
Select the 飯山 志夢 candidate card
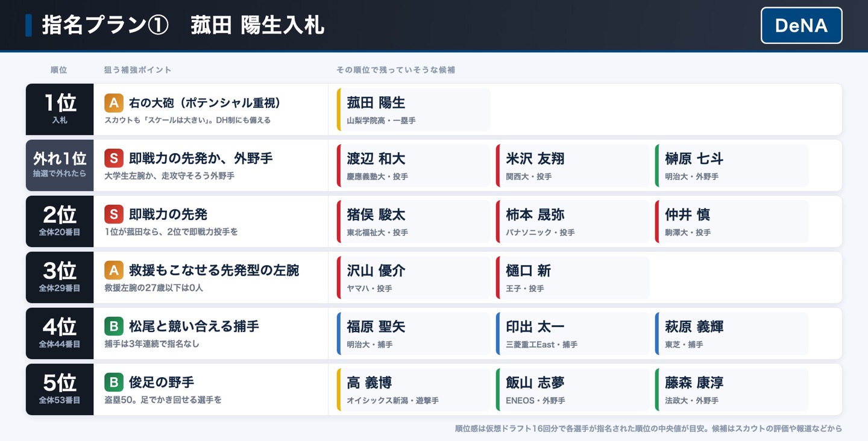click(x=573, y=390)
